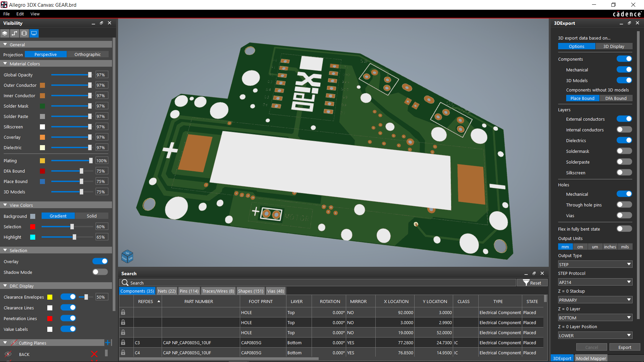Close the Search panel
Viewport: 644px width, 362px height.
pos(542,274)
